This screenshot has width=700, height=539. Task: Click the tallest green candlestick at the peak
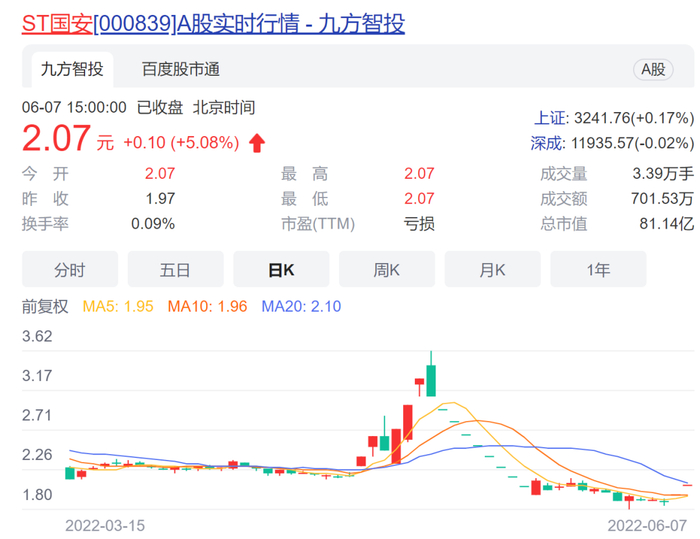[431, 374]
